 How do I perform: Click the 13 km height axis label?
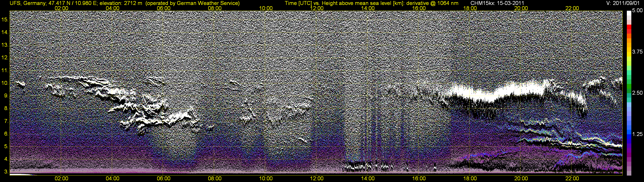point(5,45)
